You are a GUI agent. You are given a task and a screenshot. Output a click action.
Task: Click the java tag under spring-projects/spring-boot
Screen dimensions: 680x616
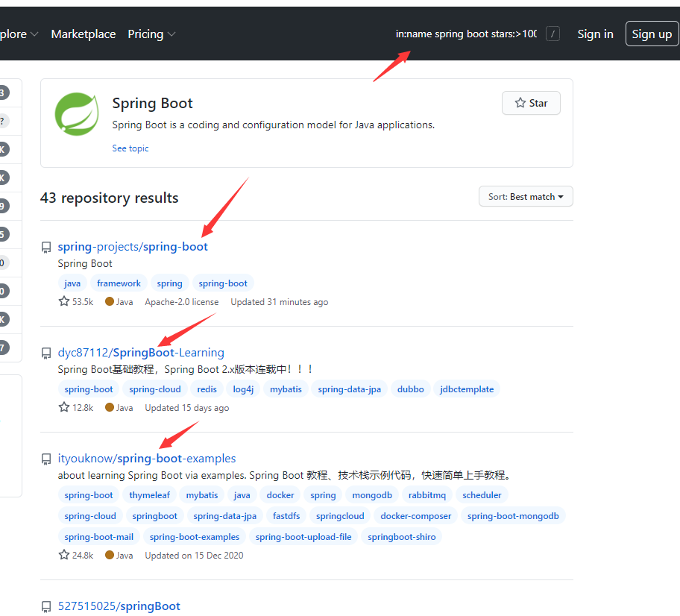[72, 283]
